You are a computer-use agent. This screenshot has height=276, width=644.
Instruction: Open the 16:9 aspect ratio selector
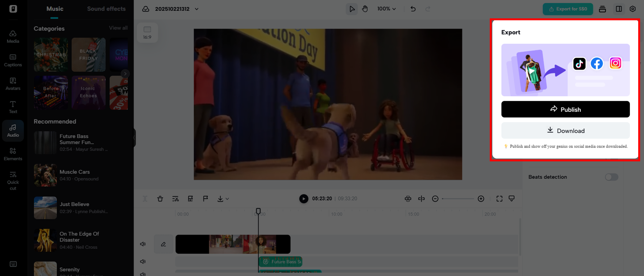tap(147, 33)
